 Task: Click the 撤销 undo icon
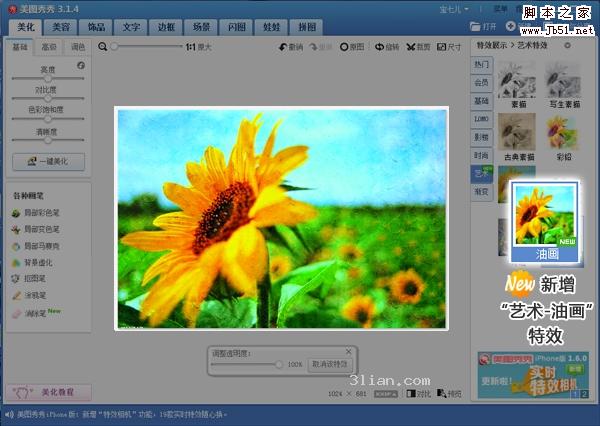coord(283,47)
